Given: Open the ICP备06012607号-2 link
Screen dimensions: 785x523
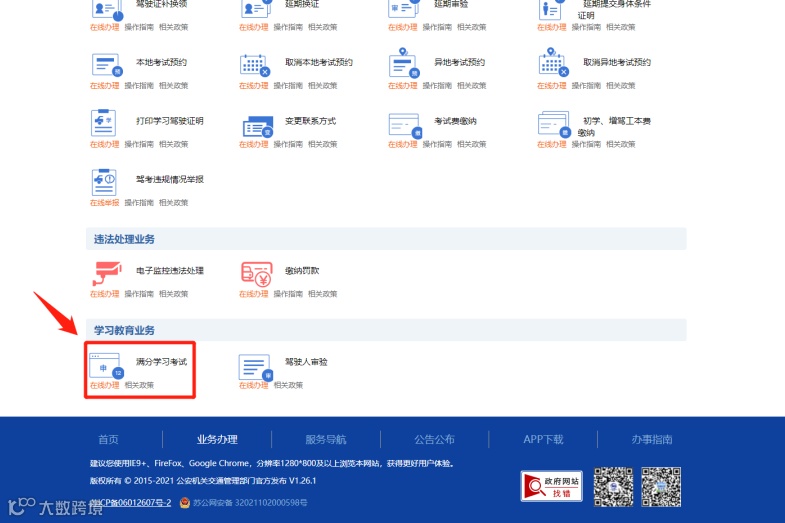Looking at the screenshot, I should (133, 502).
